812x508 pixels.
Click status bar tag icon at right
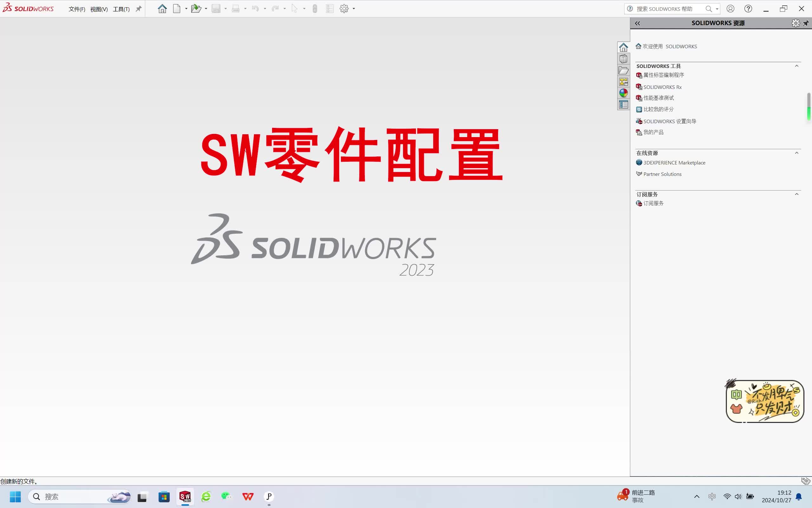click(806, 481)
